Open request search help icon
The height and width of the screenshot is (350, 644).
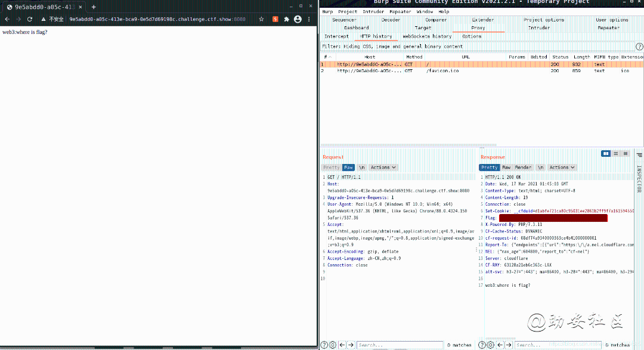coord(324,345)
